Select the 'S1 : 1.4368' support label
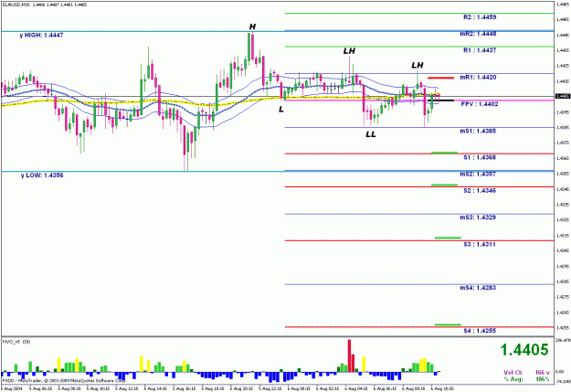Image resolution: width=571 pixels, height=392 pixels. (x=480, y=157)
